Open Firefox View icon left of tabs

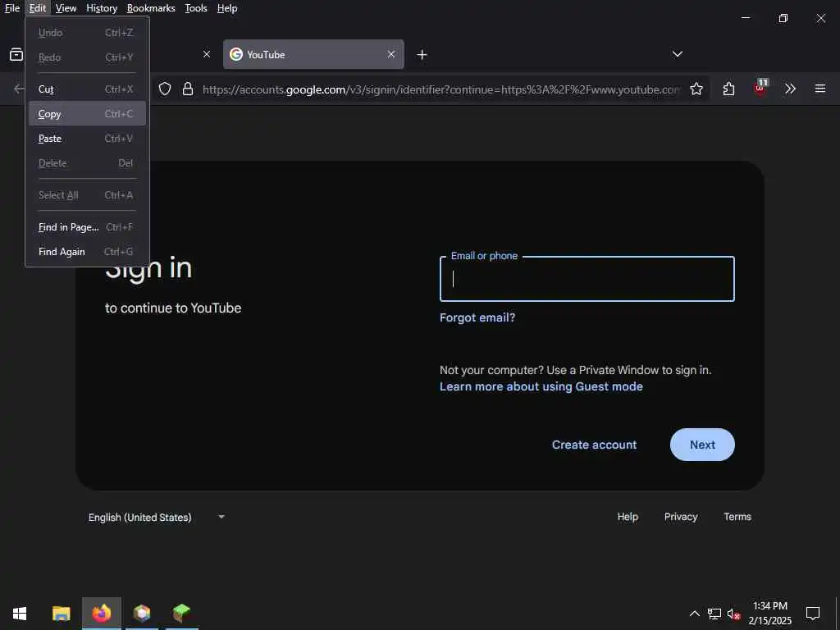point(16,54)
